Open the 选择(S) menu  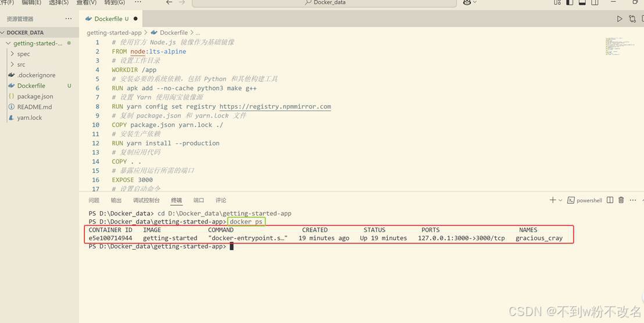pyautogui.click(x=59, y=2)
